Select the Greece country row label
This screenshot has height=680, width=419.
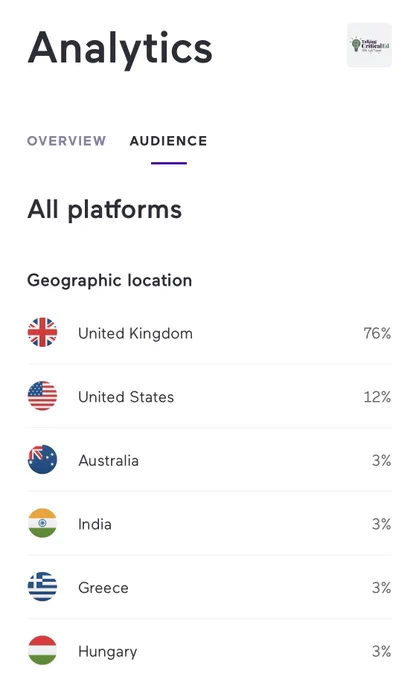pos(103,588)
